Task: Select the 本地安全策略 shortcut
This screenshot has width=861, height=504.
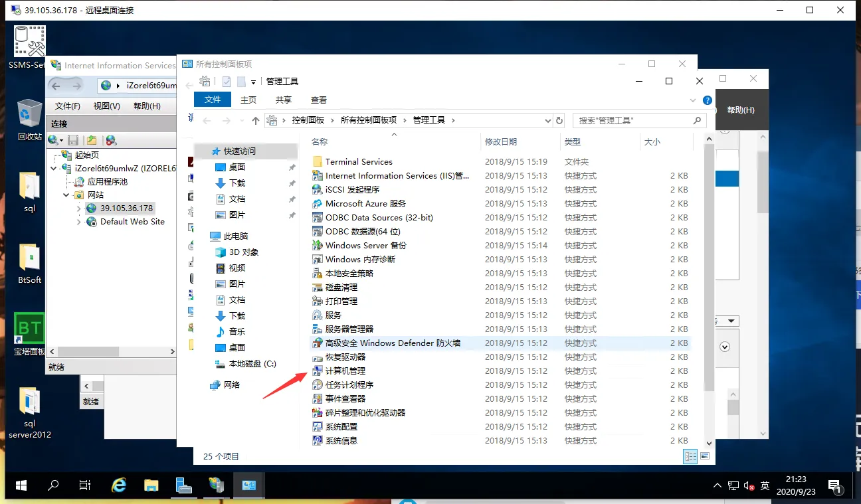Action: click(x=343, y=274)
